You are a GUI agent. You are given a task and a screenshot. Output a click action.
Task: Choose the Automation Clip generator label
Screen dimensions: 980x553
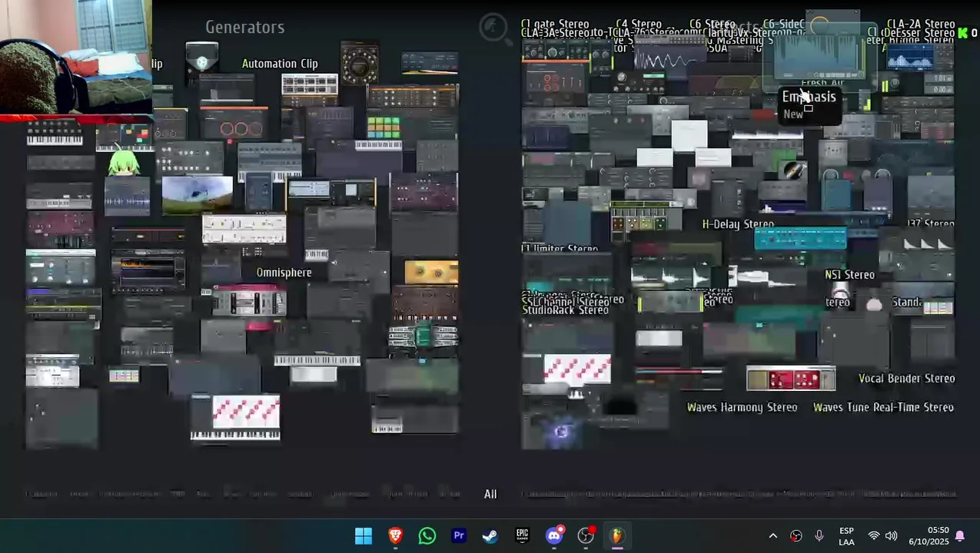click(280, 64)
